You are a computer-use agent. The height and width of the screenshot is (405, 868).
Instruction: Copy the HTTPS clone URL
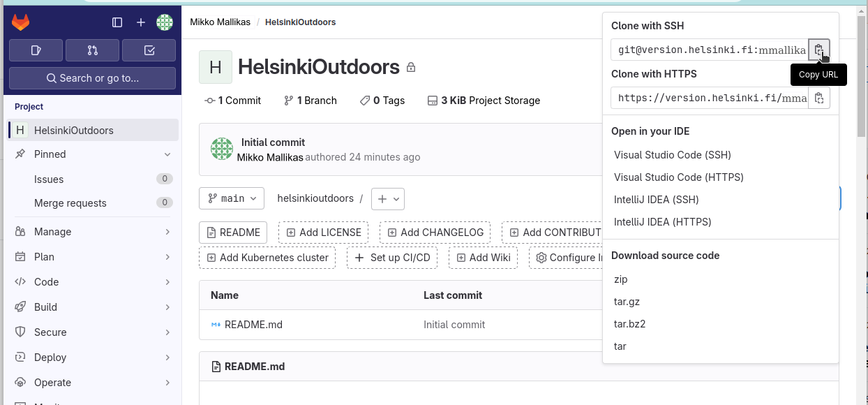tap(819, 98)
